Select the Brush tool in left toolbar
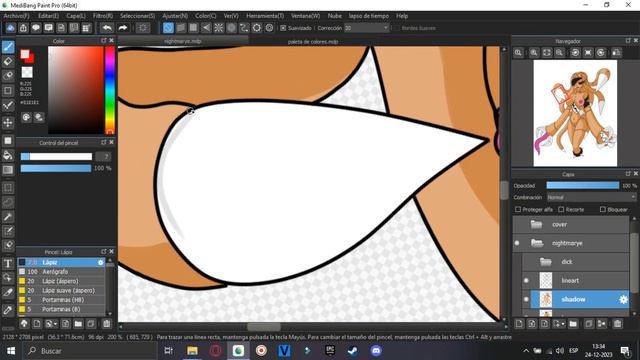Image resolution: width=640 pixels, height=360 pixels. coord(8,47)
